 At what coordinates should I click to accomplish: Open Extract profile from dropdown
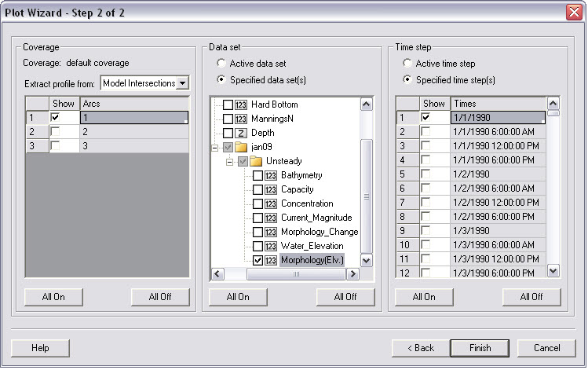click(x=182, y=83)
